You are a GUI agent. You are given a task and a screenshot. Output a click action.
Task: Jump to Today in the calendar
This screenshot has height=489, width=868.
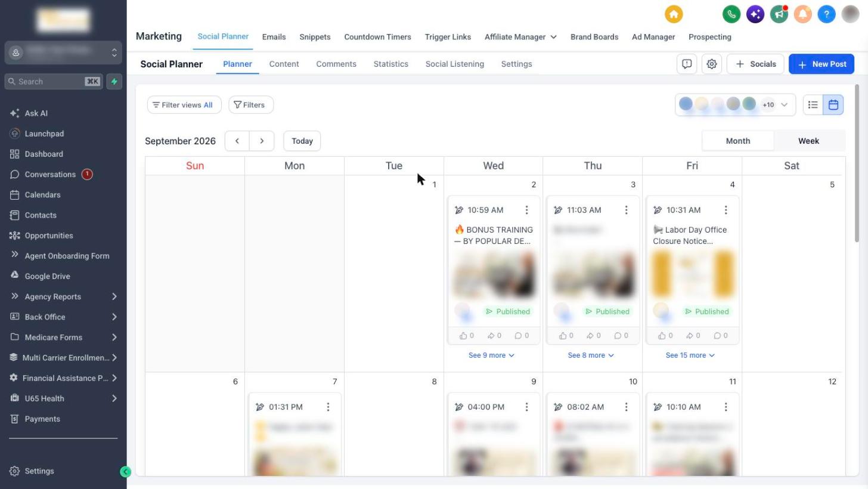coord(302,141)
